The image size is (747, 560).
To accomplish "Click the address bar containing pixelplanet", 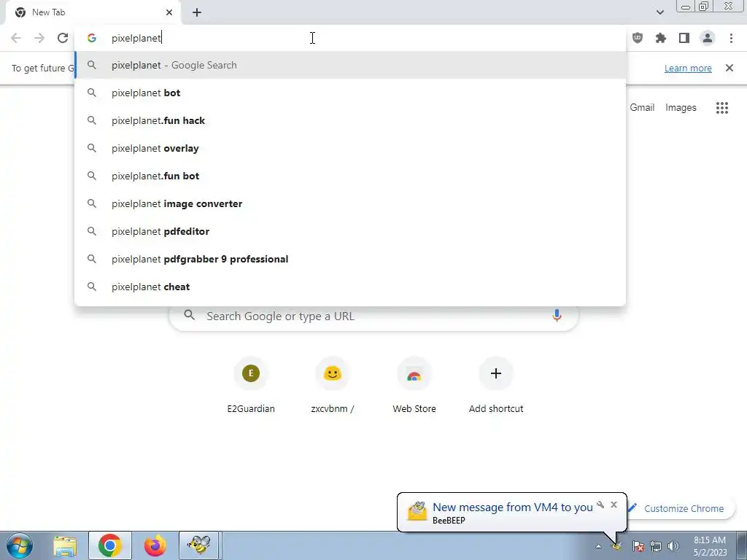I will click(x=350, y=38).
